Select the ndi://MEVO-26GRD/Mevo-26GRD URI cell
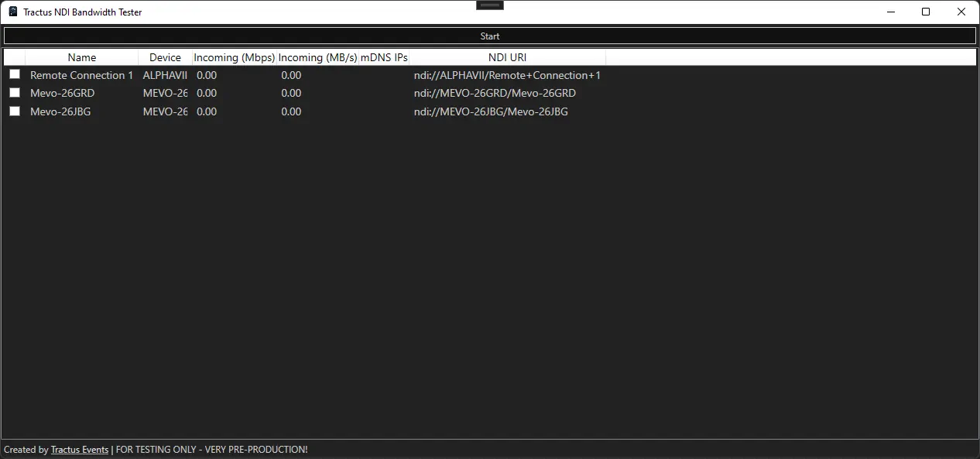This screenshot has width=980, height=459. tap(495, 93)
